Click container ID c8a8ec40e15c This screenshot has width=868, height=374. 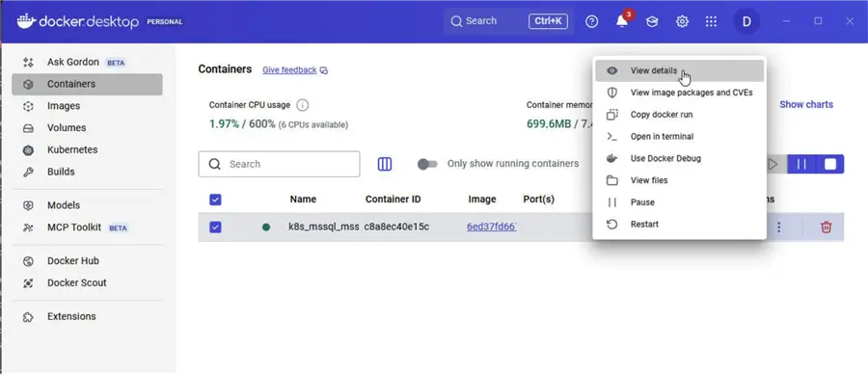(x=396, y=227)
